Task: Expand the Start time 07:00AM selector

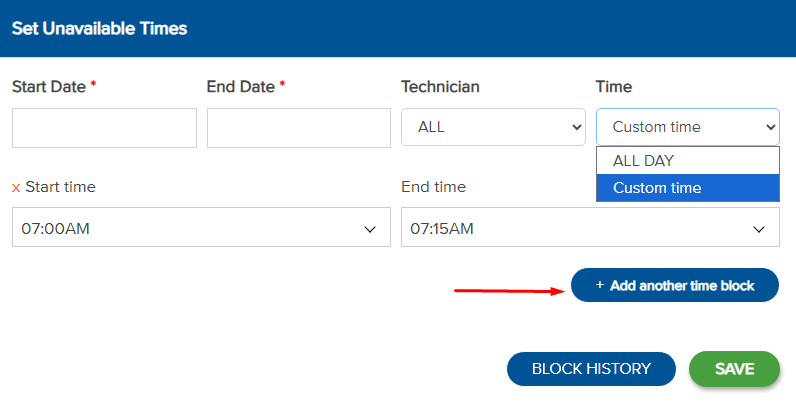Action: pos(200,229)
